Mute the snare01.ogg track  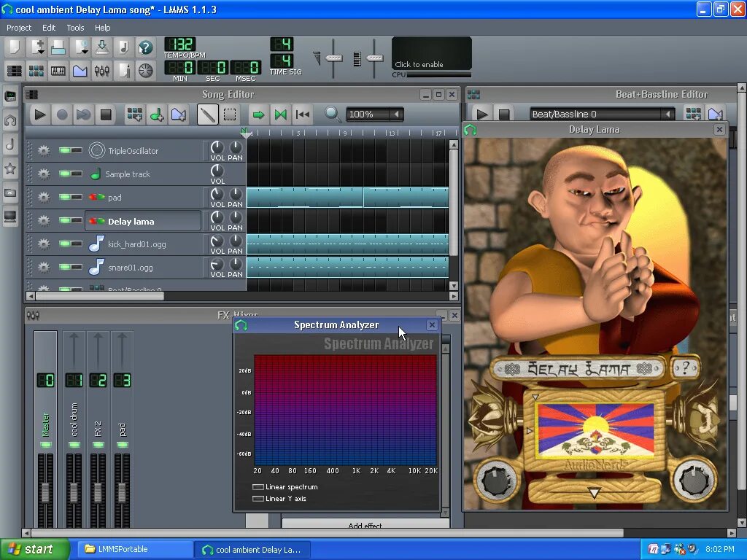coord(65,267)
